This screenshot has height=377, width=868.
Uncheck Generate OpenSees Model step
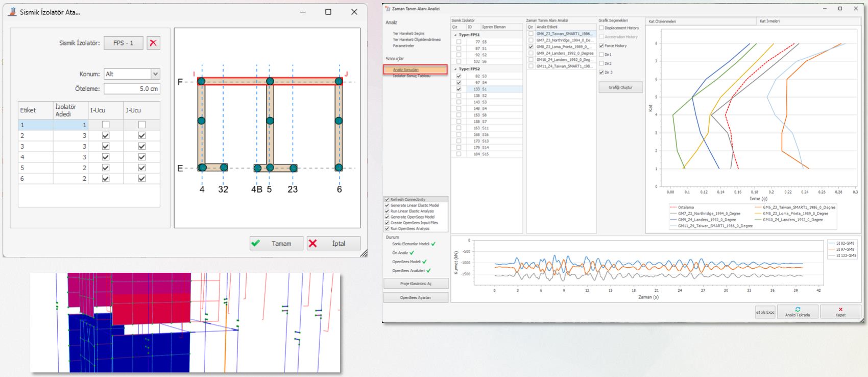click(387, 217)
